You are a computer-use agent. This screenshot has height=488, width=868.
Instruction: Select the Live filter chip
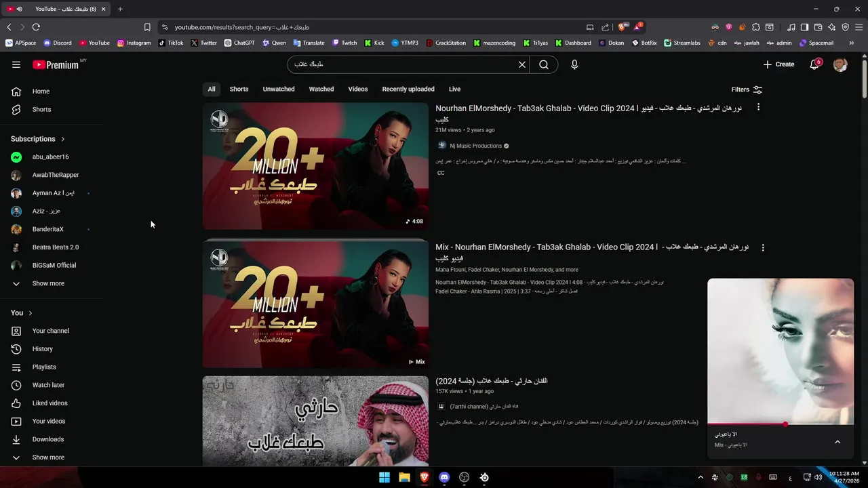pos(454,89)
